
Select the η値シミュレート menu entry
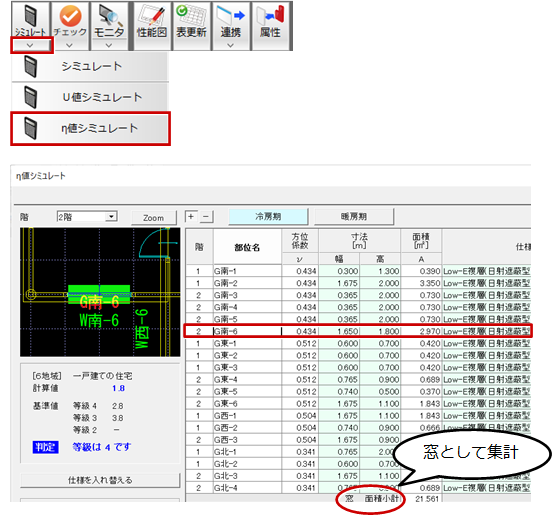coord(90,128)
